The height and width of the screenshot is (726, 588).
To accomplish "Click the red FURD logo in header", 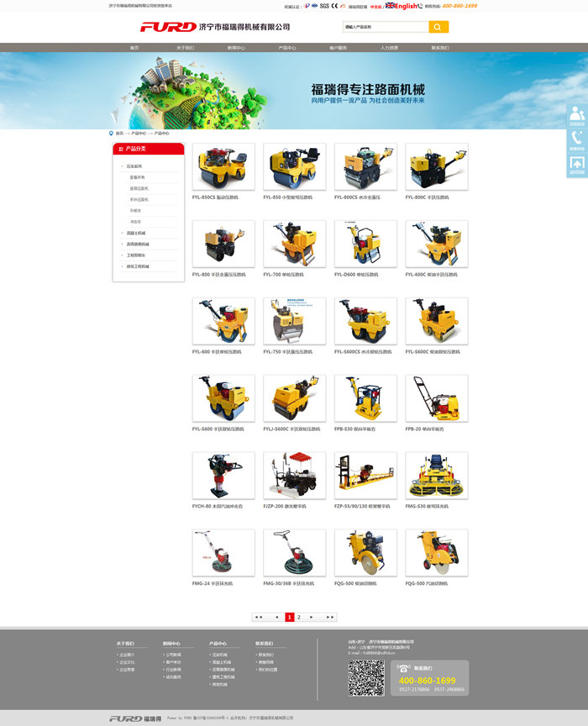I will coord(168,27).
